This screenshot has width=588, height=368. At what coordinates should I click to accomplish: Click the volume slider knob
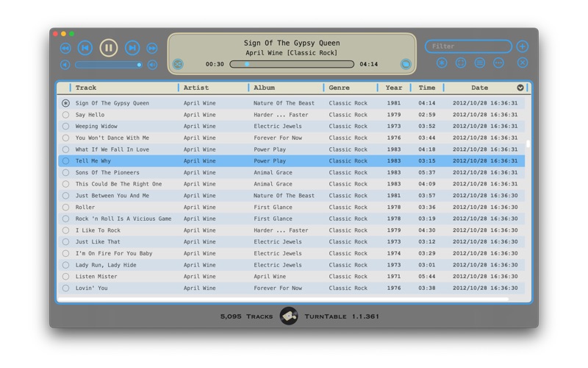coord(139,65)
